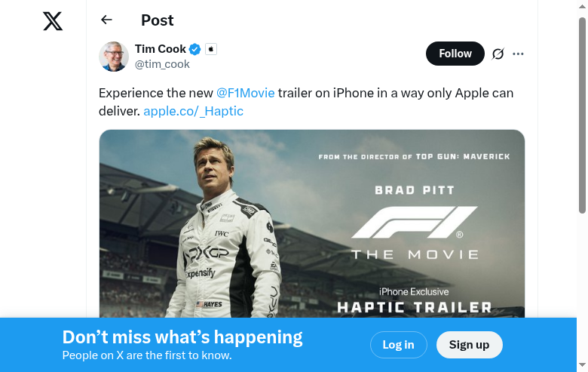Viewport: 588px width, 372px height.
Task: Click the "Don't miss what's happening" banner
Action: [182, 337]
